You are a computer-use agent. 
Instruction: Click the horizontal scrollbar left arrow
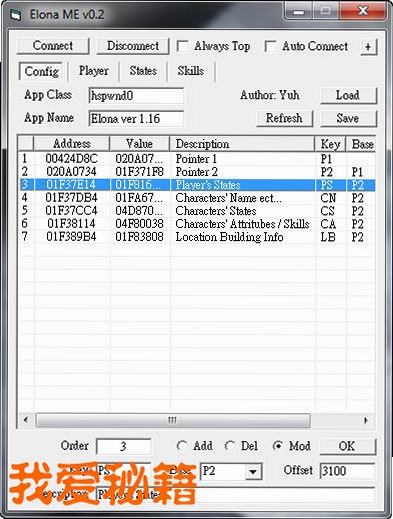pyautogui.click(x=26, y=420)
